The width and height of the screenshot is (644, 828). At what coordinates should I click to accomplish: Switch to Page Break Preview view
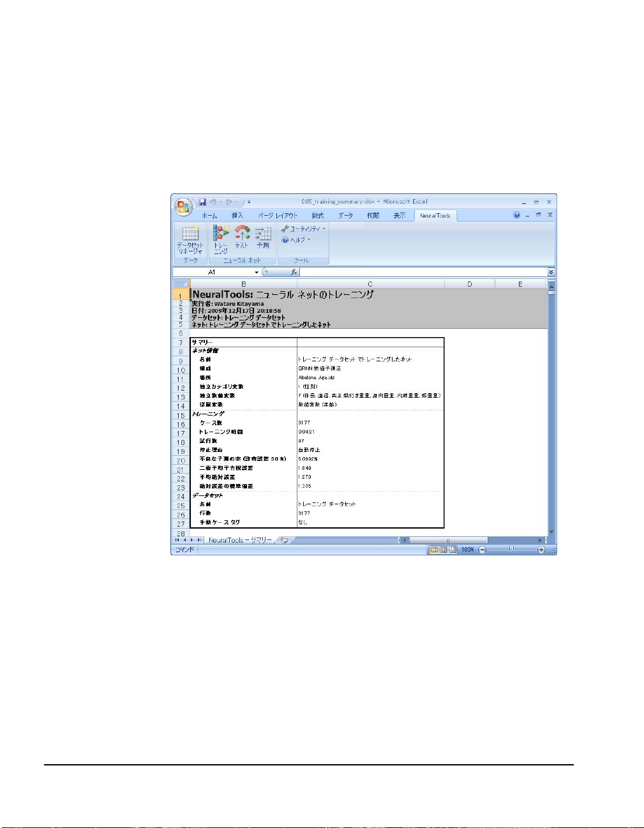coord(453,550)
